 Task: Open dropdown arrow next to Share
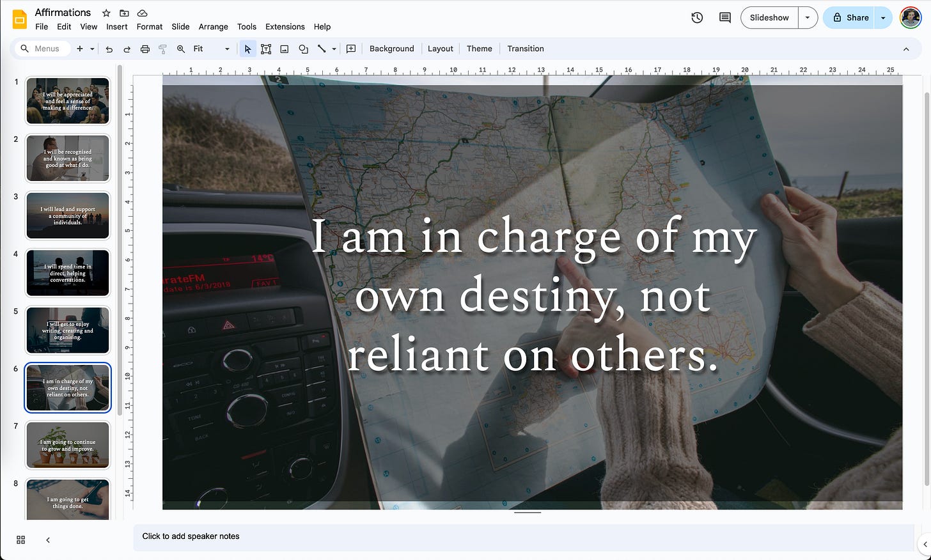click(x=883, y=18)
